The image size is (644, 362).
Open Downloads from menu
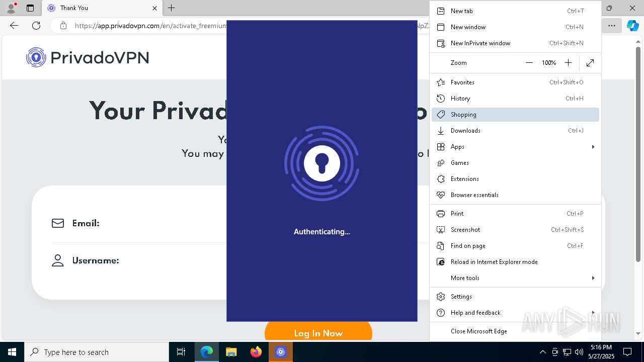(515, 131)
